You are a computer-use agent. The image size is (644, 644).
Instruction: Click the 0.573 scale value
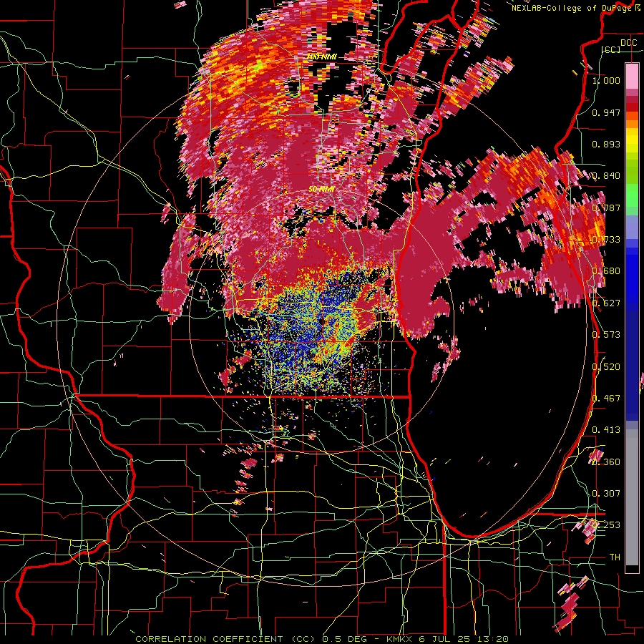point(606,335)
